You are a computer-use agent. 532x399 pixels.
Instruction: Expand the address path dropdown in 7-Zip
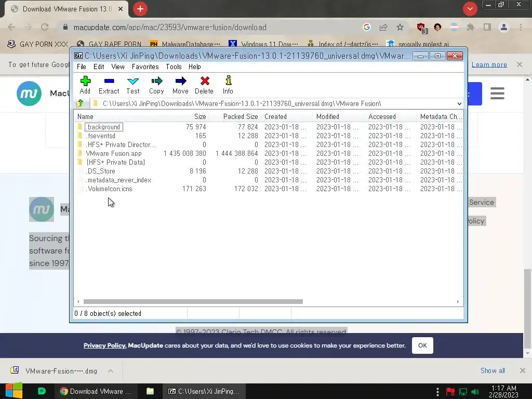click(x=459, y=103)
